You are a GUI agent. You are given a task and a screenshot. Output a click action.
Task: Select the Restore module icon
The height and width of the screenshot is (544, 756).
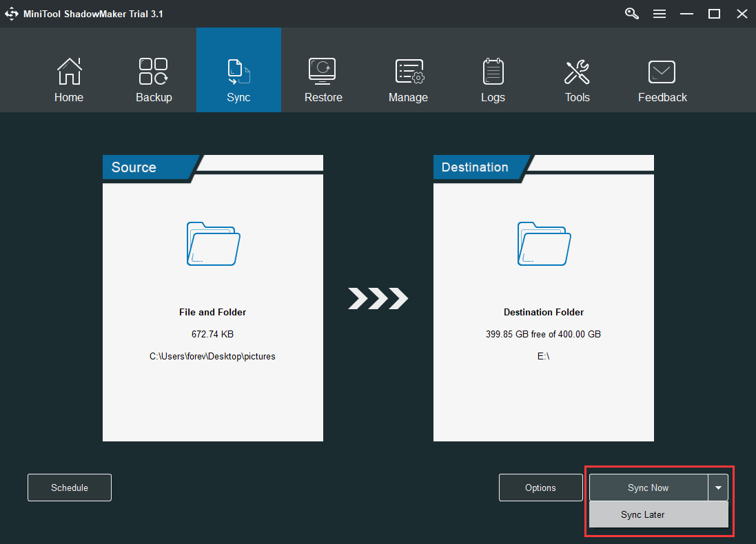click(x=323, y=71)
